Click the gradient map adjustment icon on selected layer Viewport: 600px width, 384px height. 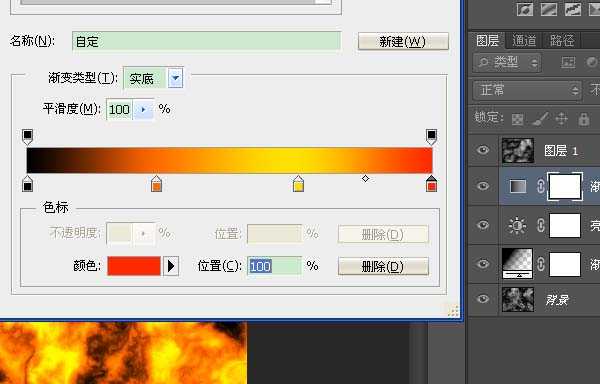point(517,186)
